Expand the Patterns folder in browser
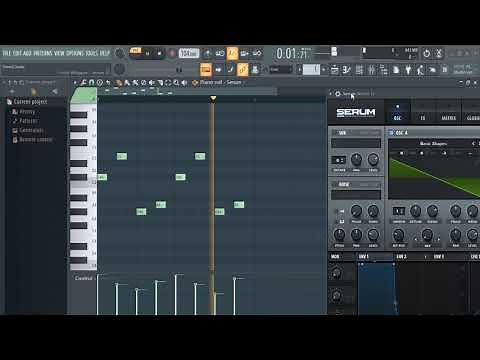The image size is (480, 360). click(28, 121)
